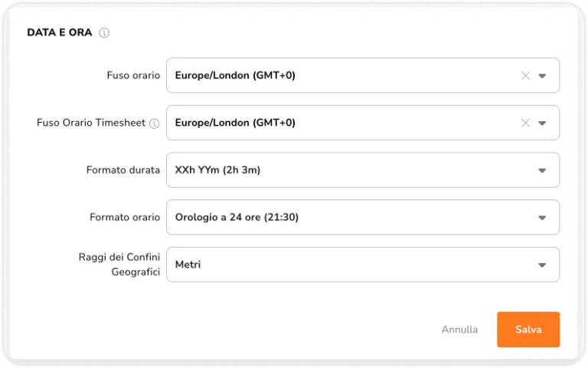The width and height of the screenshot is (588, 368).
Task: Expand the Fuso orario dropdown arrow
Action: tap(542, 76)
